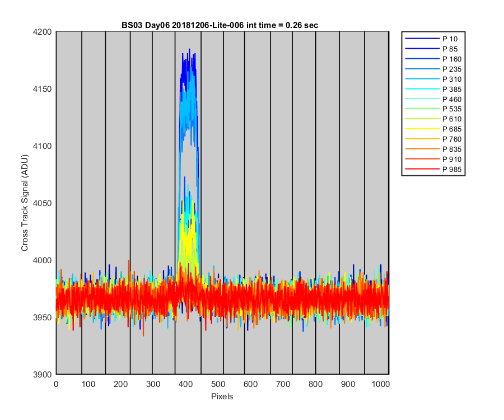Click the dark blue line sample for P 10
The height and width of the screenshot is (420, 504).
click(422, 39)
